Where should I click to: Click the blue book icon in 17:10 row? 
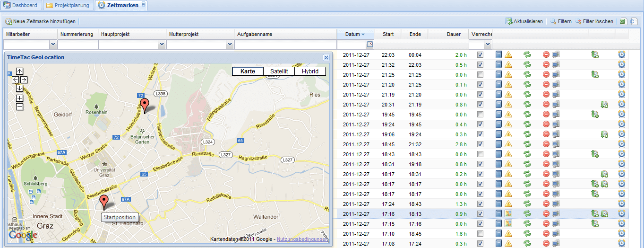(498, 234)
